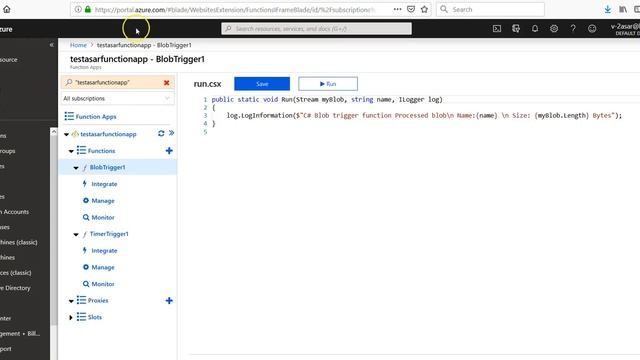
Task: Open Proxies in the tree
Action: click(x=98, y=300)
